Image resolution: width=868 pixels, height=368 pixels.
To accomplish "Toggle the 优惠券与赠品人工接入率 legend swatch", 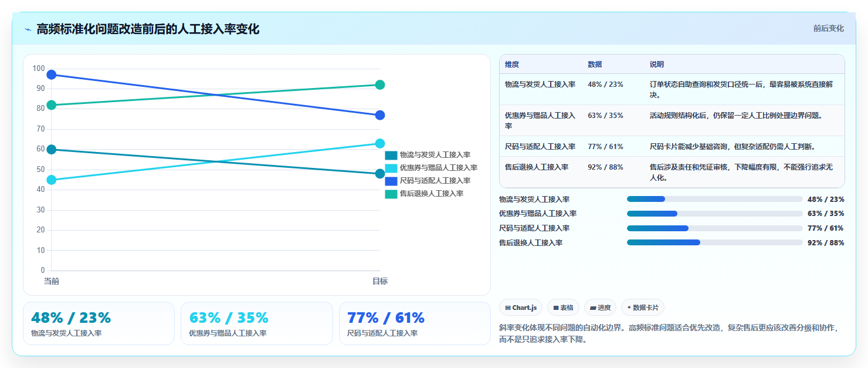I will point(391,168).
